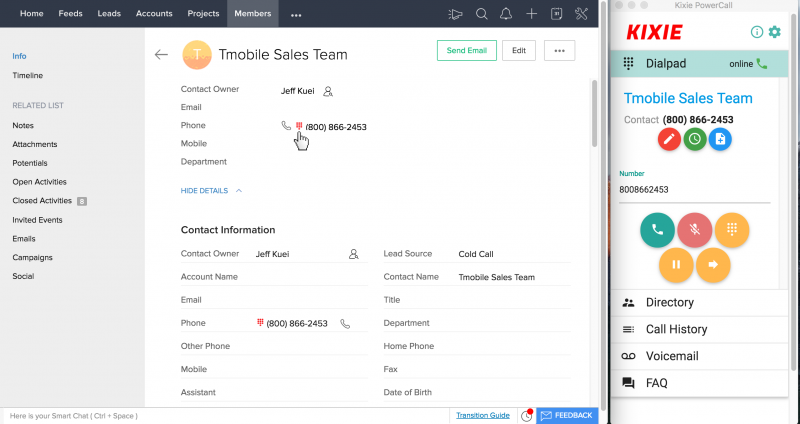Open the Kixie settings gear
Viewport: 800px width, 424px height.
click(x=774, y=32)
